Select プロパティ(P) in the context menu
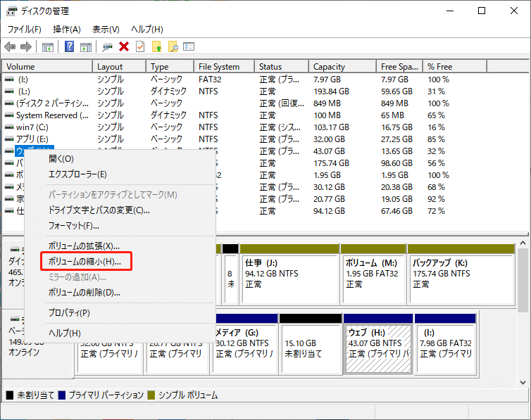Screen dimensions: 531x420 (x=69, y=312)
